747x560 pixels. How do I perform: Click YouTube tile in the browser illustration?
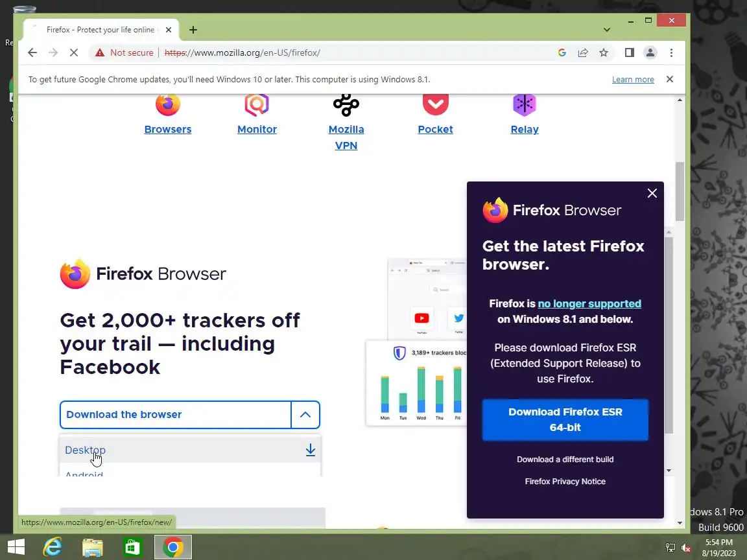(421, 318)
